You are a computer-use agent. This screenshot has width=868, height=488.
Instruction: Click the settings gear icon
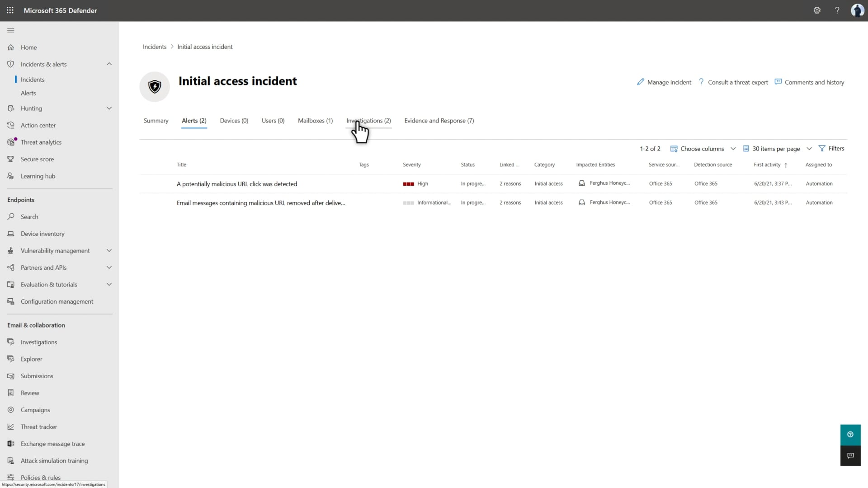[817, 10]
